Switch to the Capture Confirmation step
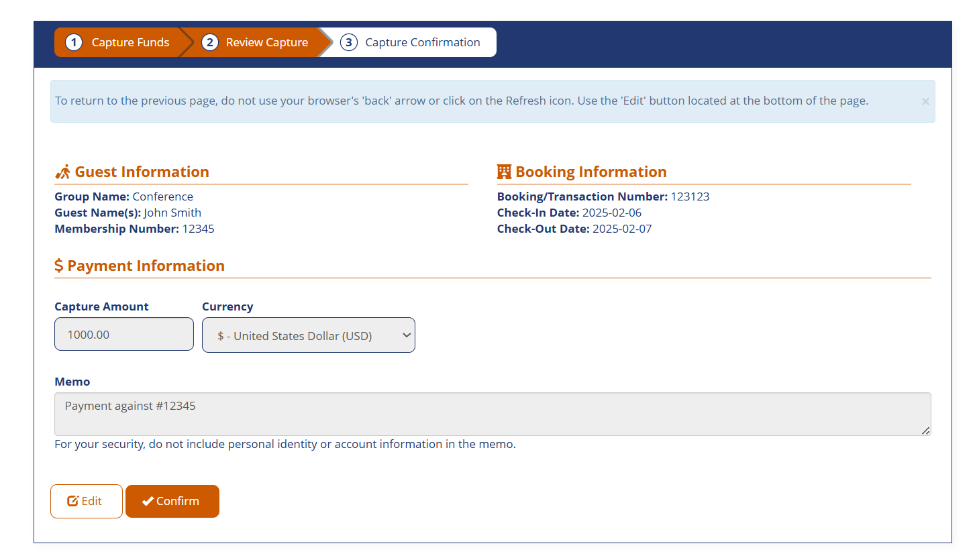 (x=423, y=42)
